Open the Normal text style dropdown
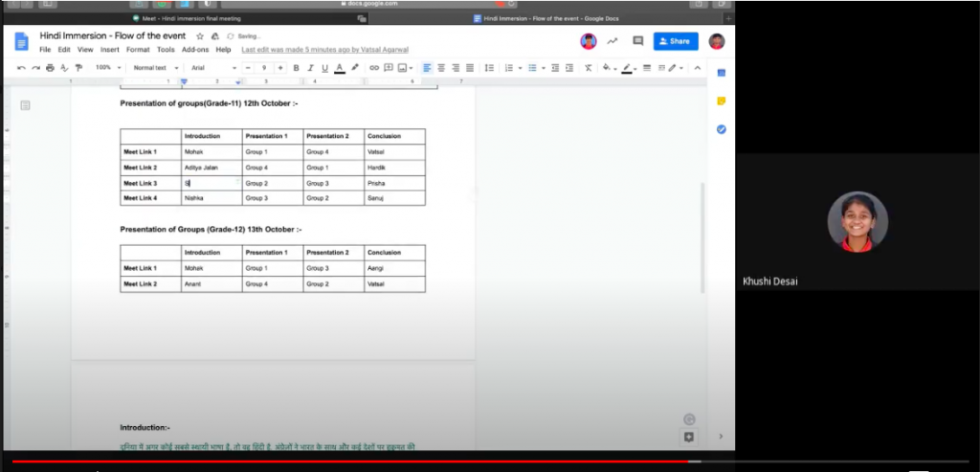 (156, 68)
